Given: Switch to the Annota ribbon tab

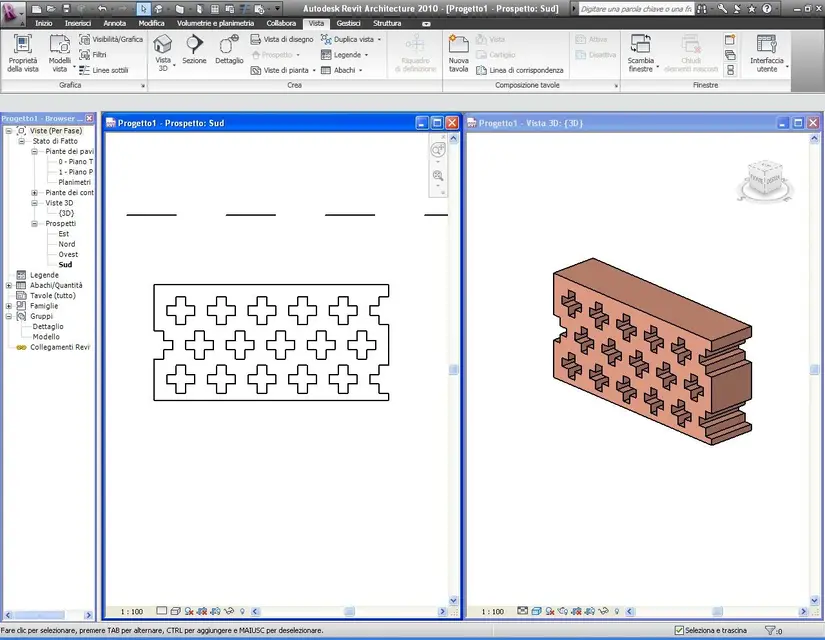Looking at the screenshot, I should pyautogui.click(x=115, y=23).
